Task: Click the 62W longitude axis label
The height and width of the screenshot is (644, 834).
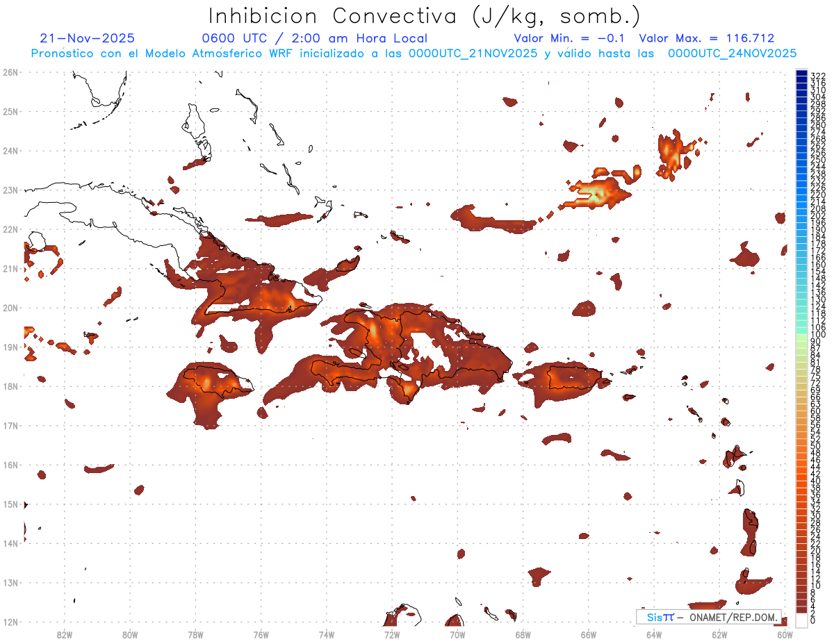Action: coord(719,634)
